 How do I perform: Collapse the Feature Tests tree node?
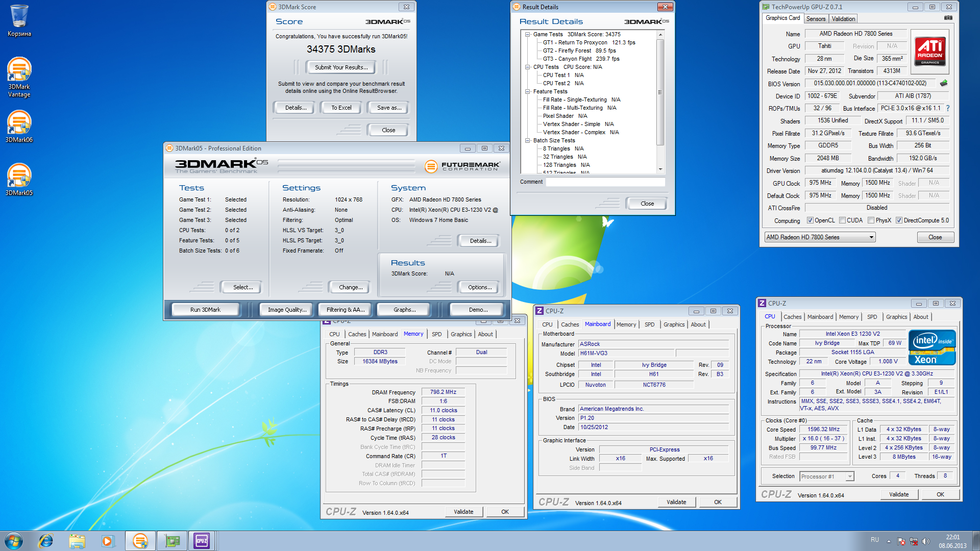pos(527,91)
